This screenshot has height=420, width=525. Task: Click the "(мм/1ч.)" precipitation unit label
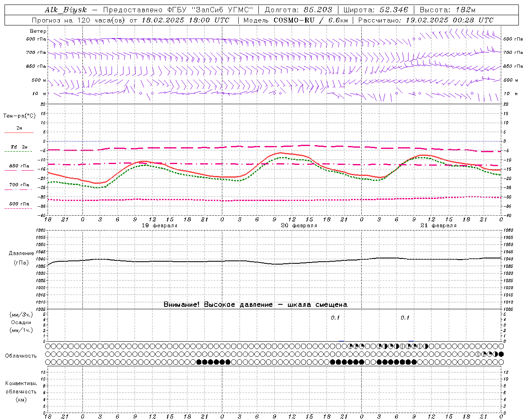pos(21,330)
